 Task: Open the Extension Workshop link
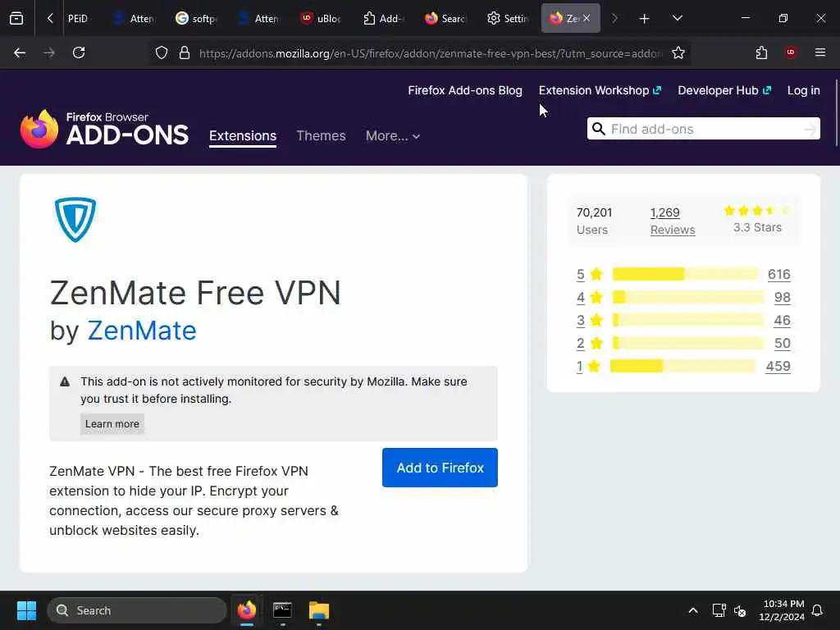[600, 90]
